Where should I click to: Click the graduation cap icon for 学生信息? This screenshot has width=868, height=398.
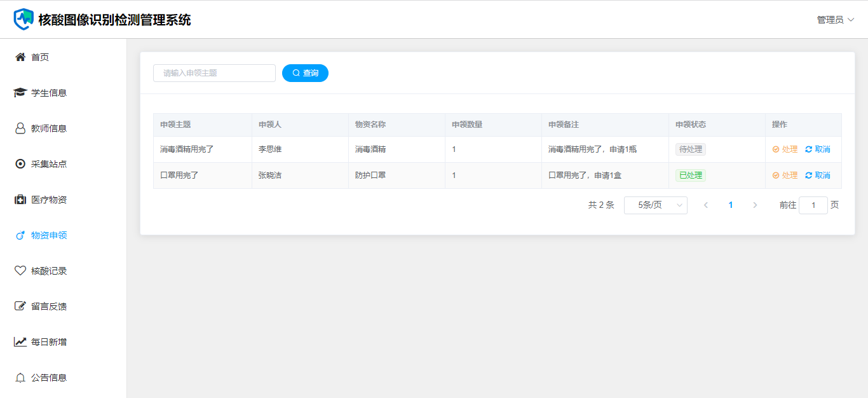[x=20, y=93]
